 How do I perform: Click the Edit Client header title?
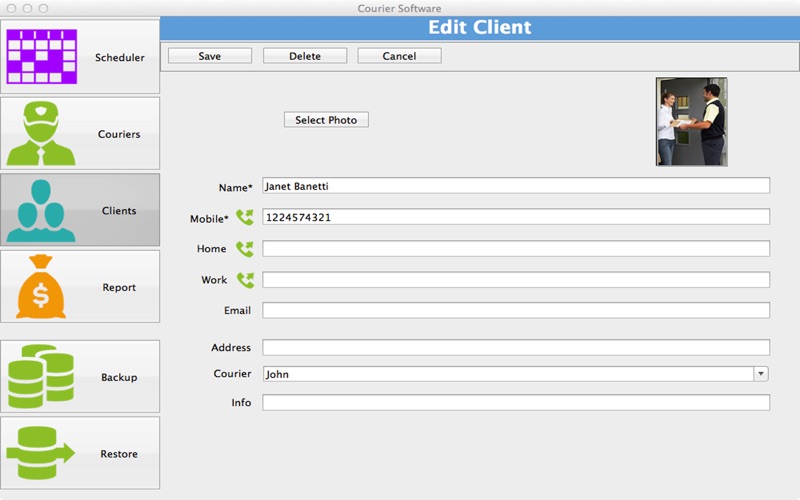pyautogui.click(x=480, y=27)
